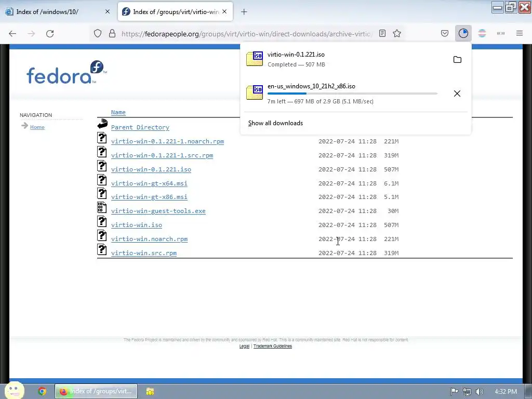Image resolution: width=532 pixels, height=399 pixels.
Task: Click the virtio-win-0.1.221.iso download file icon
Action: point(255,59)
